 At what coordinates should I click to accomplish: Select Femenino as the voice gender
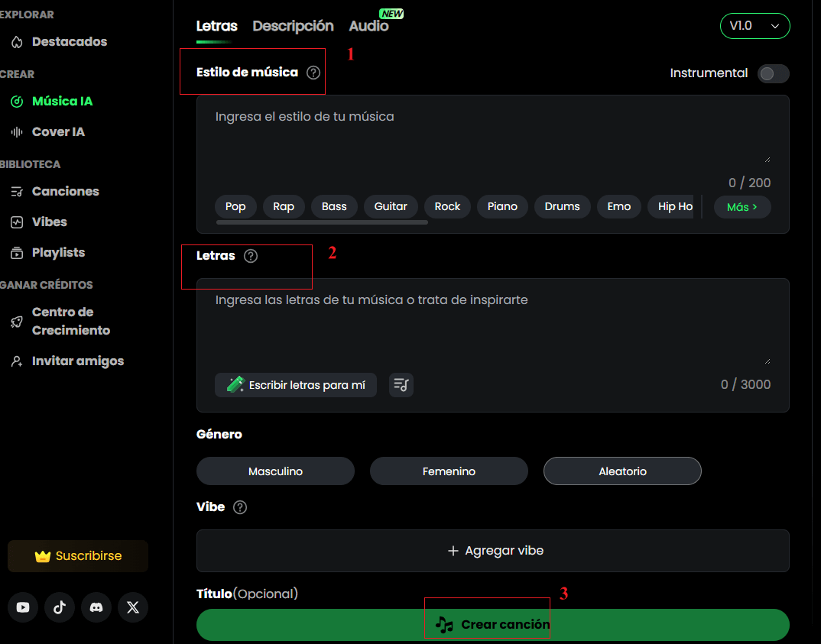[449, 471]
